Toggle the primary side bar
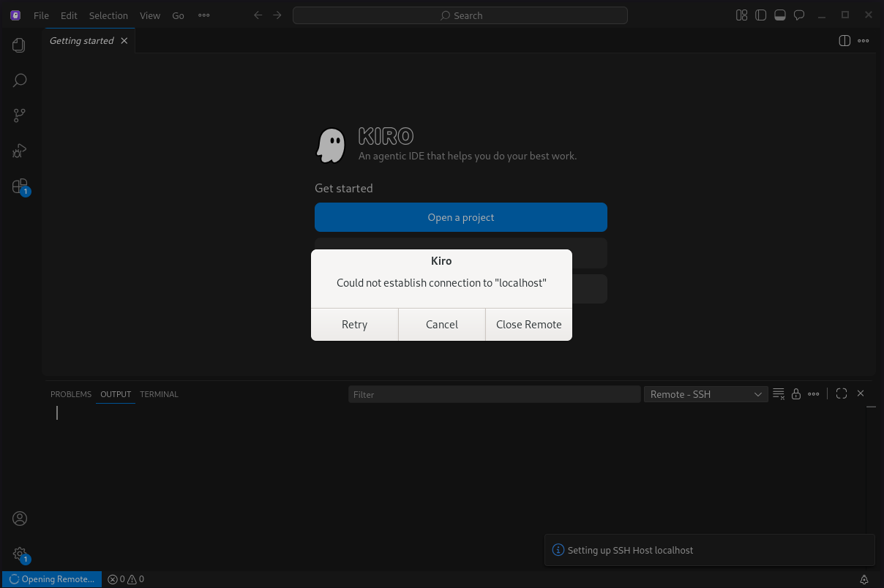This screenshot has width=884, height=588. click(x=761, y=15)
